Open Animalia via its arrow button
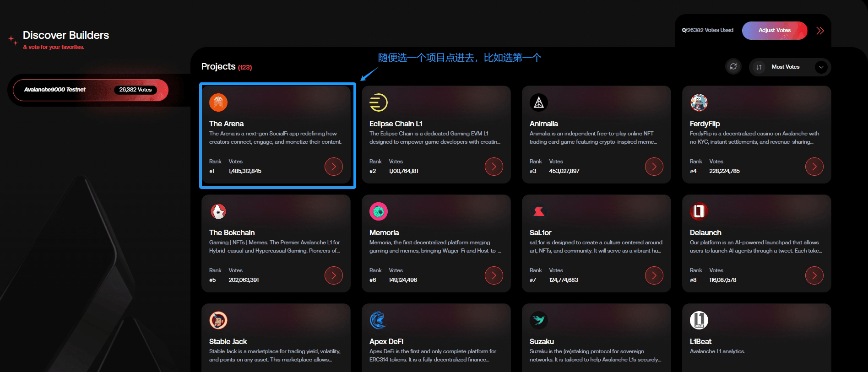The height and width of the screenshot is (372, 868). point(654,167)
